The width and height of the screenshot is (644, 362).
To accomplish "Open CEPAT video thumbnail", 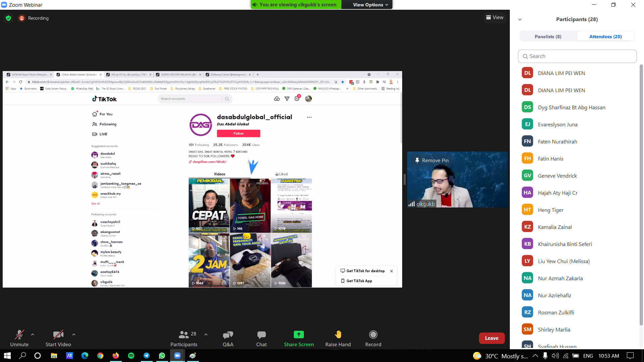I will [209, 205].
